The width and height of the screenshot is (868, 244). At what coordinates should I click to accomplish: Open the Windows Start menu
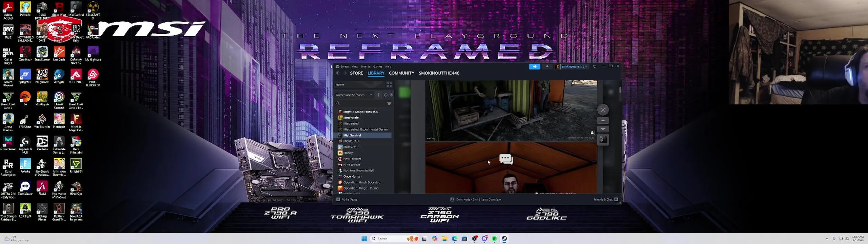coord(364,239)
